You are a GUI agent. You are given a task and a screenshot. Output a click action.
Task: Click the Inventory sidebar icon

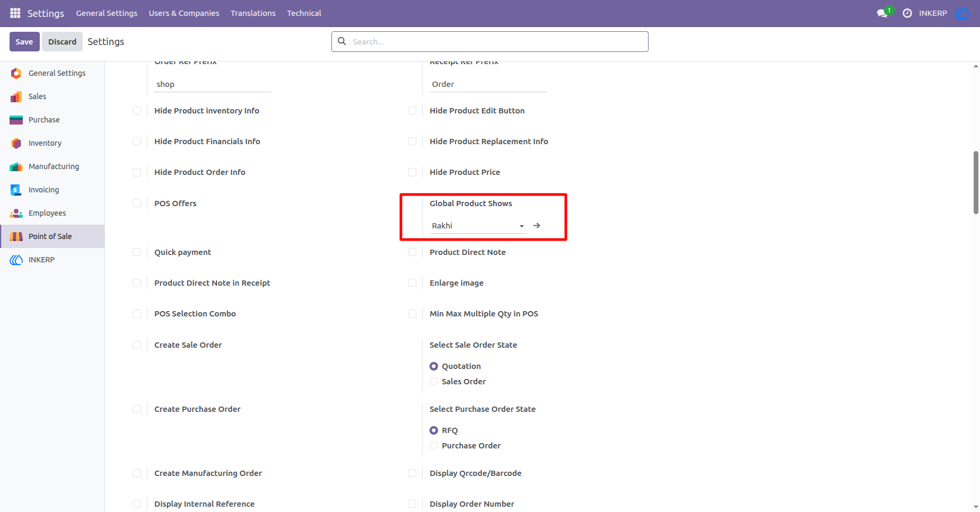pyautogui.click(x=16, y=143)
